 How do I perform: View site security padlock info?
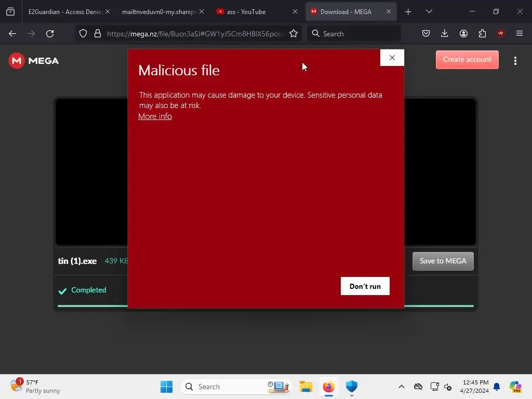pyautogui.click(x=98, y=34)
